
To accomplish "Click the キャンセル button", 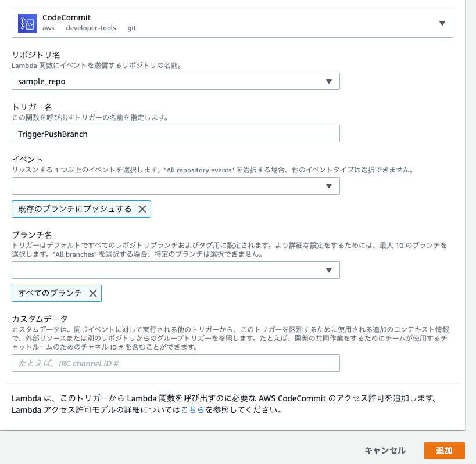I will (385, 451).
